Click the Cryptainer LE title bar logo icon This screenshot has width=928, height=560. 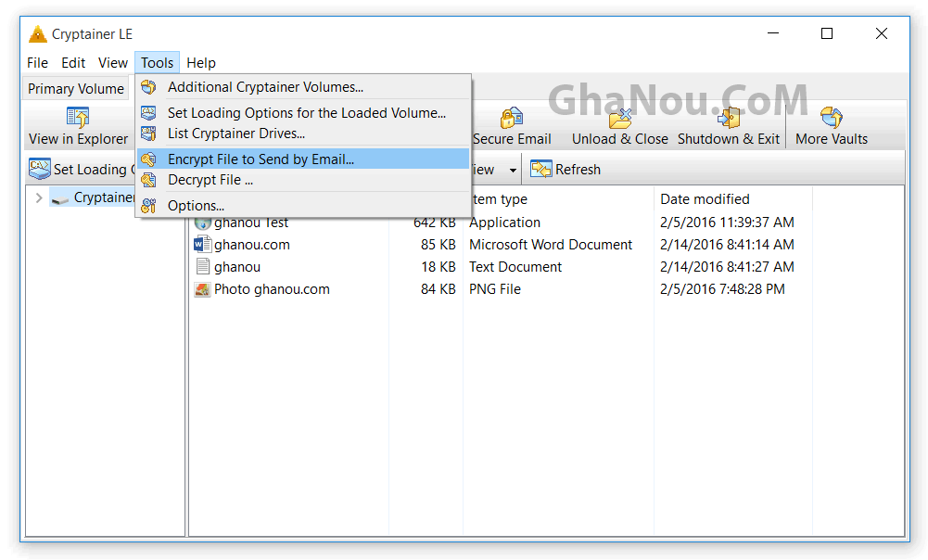pos(38,34)
